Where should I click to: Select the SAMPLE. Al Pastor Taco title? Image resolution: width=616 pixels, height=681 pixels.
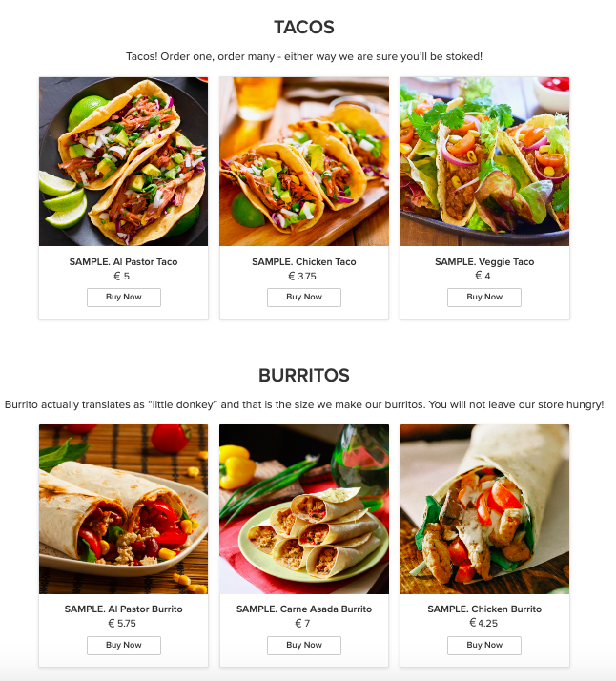click(124, 262)
